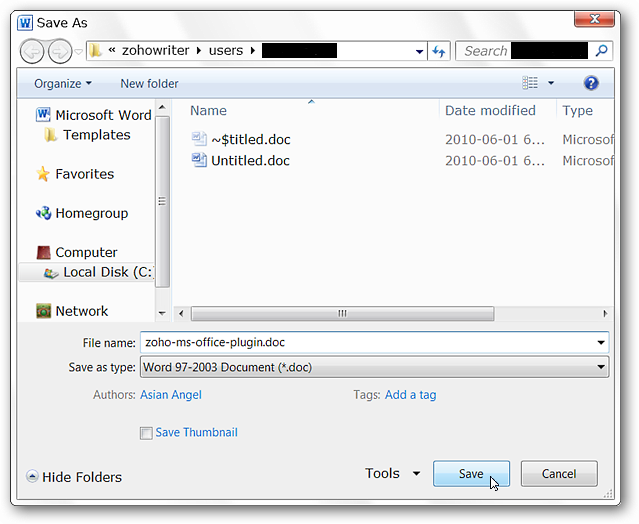The width and height of the screenshot is (639, 524).
Task: Click the Homegroup icon
Action: pos(43,213)
